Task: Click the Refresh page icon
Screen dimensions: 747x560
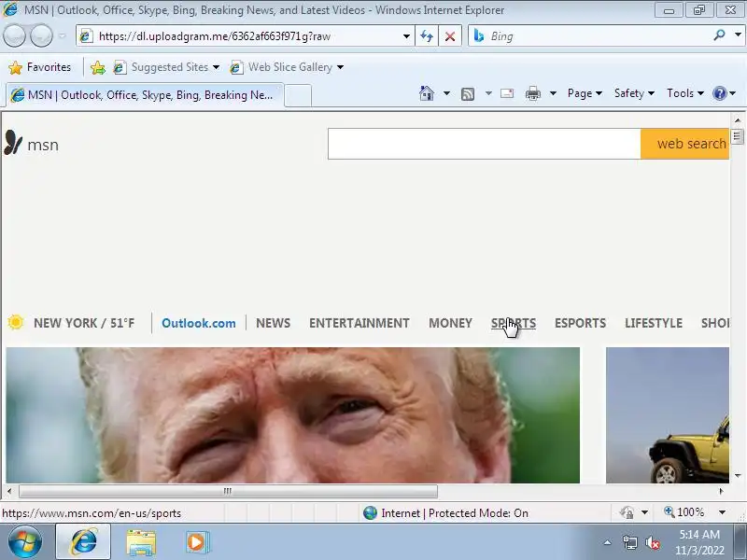Action: coord(427,36)
